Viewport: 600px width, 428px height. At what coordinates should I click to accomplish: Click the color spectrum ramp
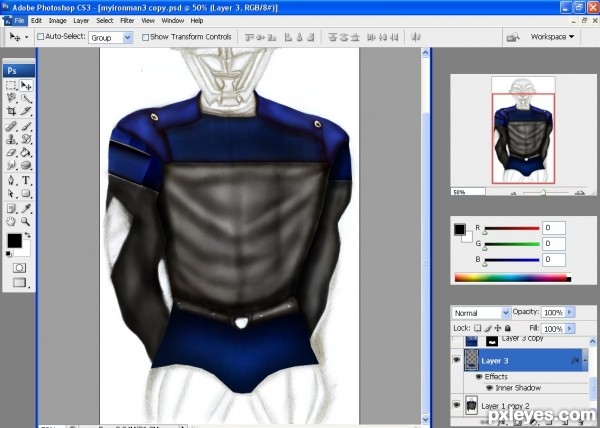512,278
